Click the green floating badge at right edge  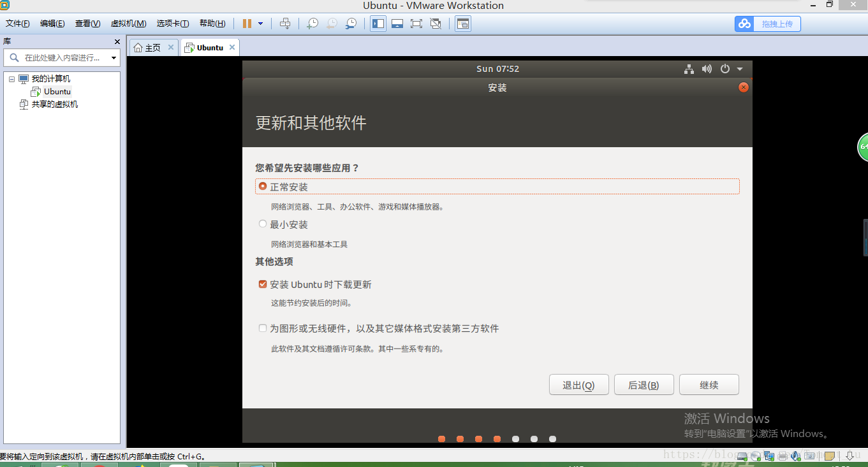(863, 147)
